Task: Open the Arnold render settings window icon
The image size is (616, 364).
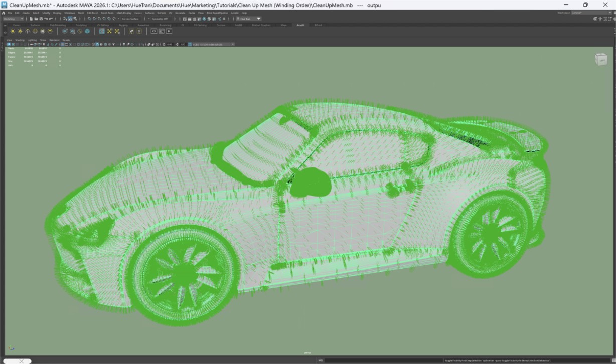Action: [x=162, y=31]
